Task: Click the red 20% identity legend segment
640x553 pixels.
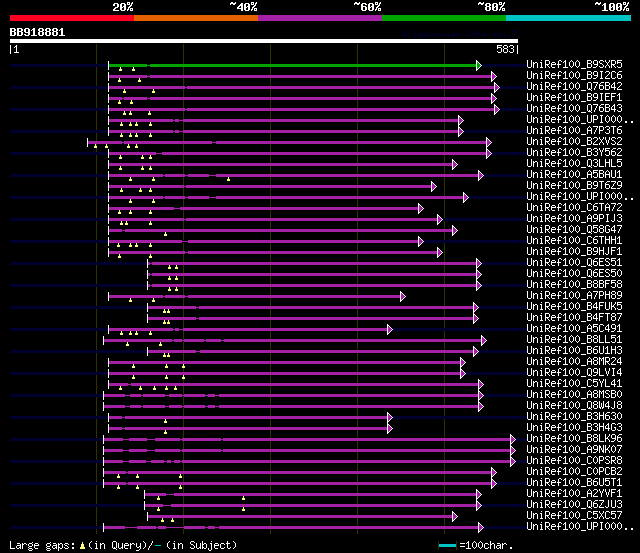Action: tap(72, 18)
